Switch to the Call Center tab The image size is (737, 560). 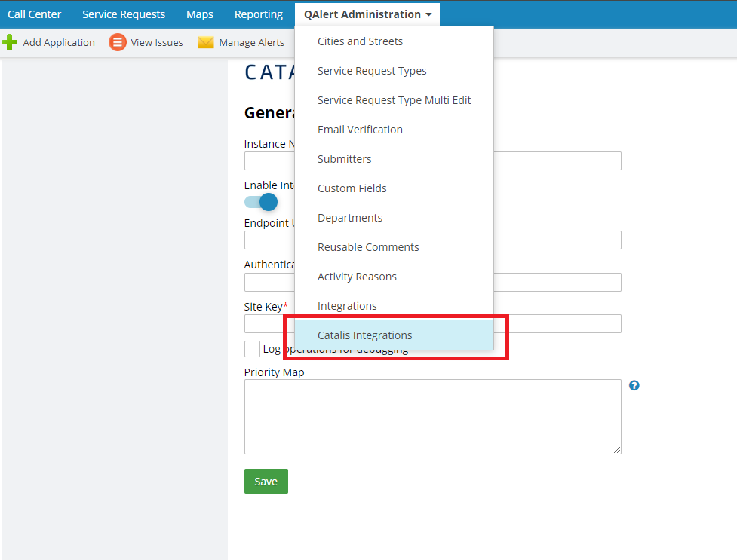pos(35,14)
